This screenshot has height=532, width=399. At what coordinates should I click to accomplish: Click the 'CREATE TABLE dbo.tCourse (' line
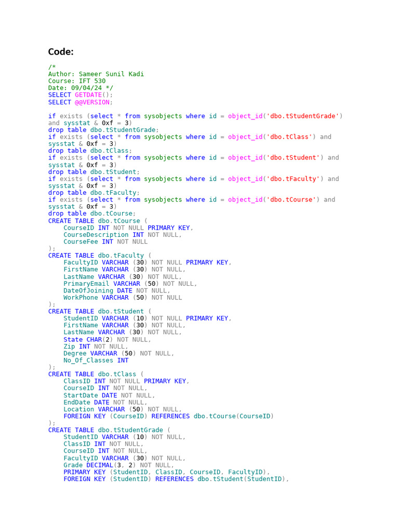[98, 221]
